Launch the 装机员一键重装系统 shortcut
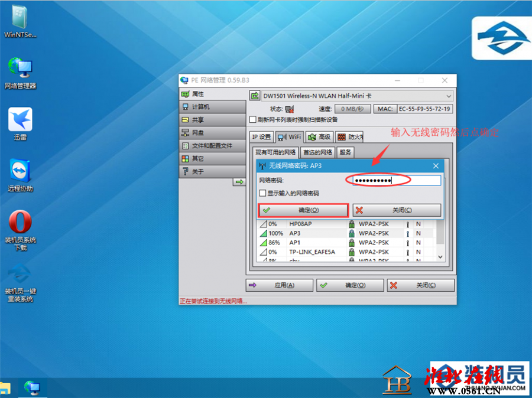The width and height of the screenshot is (532, 398). coord(20,282)
